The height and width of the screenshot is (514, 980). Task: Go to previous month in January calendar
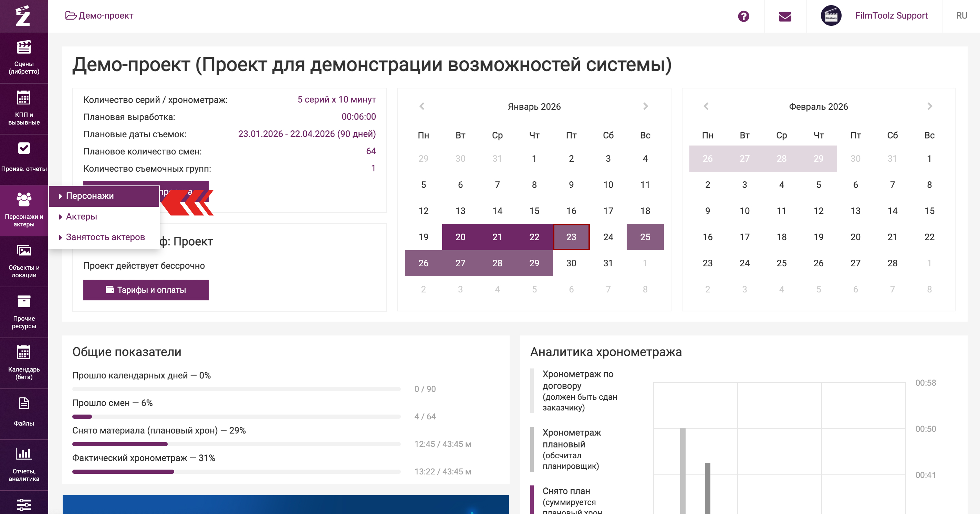(x=421, y=106)
